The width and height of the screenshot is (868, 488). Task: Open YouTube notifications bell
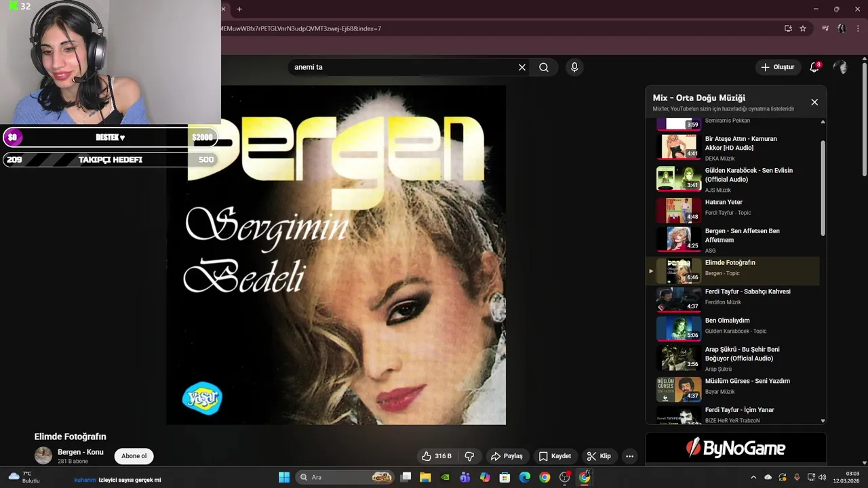pyautogui.click(x=814, y=67)
